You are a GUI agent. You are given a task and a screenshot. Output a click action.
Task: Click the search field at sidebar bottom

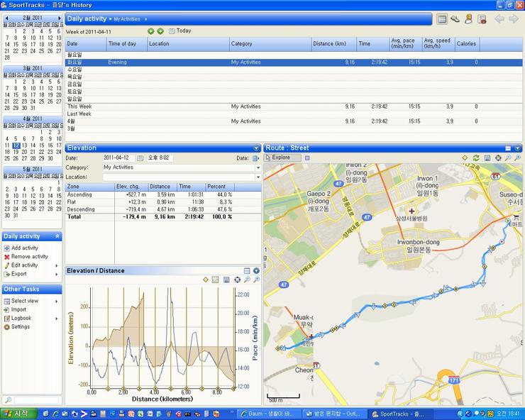36,400
